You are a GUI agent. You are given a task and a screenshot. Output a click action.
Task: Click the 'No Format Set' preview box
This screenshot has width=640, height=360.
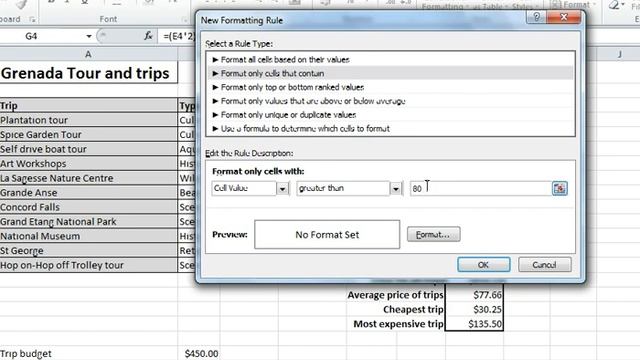tap(327, 234)
